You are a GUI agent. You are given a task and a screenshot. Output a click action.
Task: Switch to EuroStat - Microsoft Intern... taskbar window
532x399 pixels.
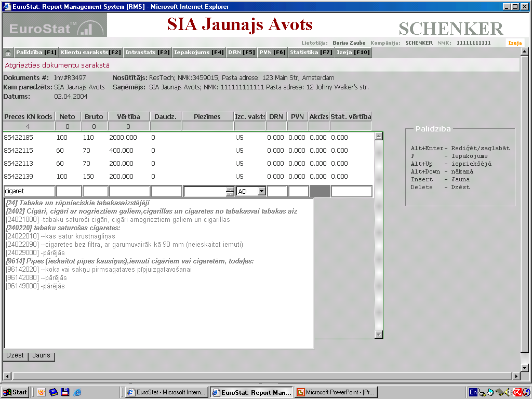click(x=166, y=392)
